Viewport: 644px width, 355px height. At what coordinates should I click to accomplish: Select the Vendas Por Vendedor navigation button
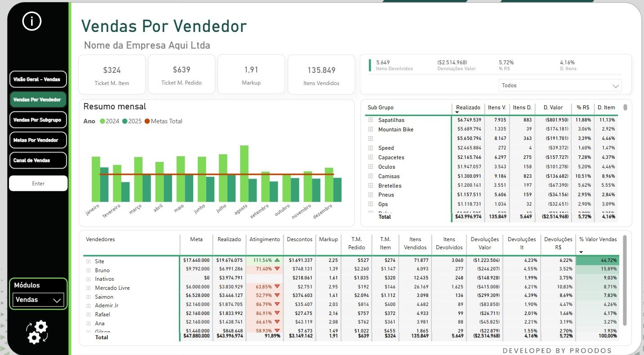[38, 99]
